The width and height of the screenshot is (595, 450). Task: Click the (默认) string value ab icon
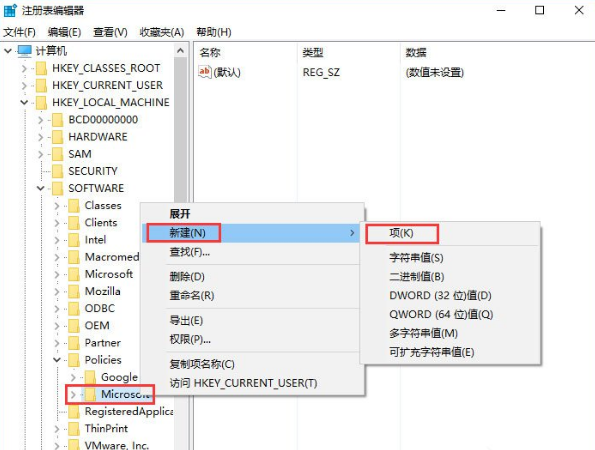(x=205, y=72)
